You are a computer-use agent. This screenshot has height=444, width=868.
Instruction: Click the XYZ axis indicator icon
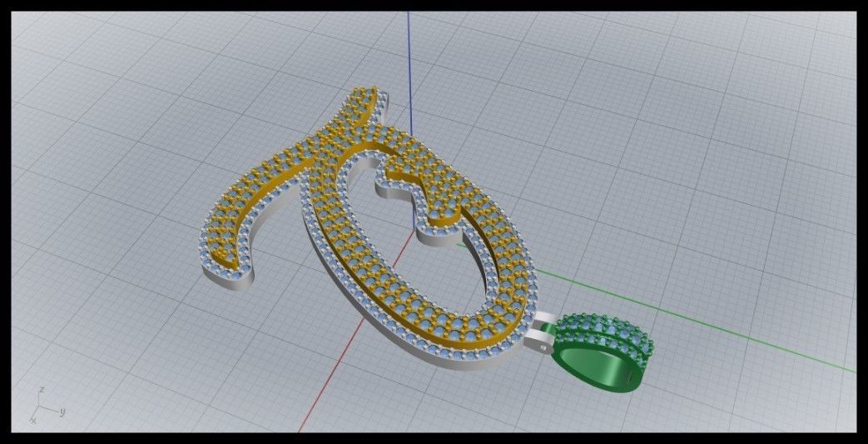tap(48, 407)
